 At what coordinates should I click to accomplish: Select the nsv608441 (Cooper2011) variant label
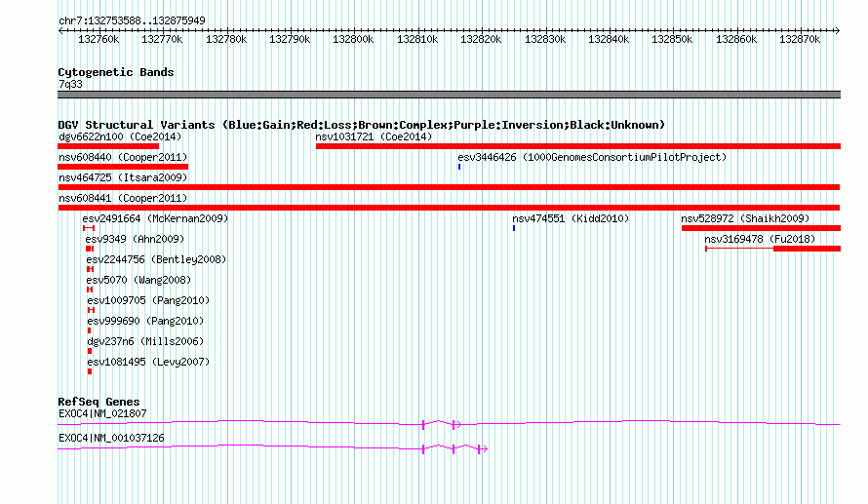tap(123, 198)
